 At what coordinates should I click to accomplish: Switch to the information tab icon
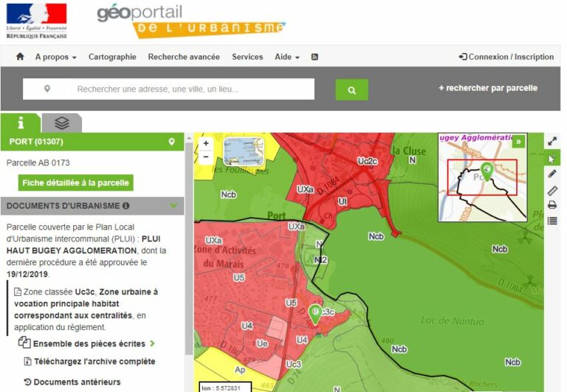[21, 123]
